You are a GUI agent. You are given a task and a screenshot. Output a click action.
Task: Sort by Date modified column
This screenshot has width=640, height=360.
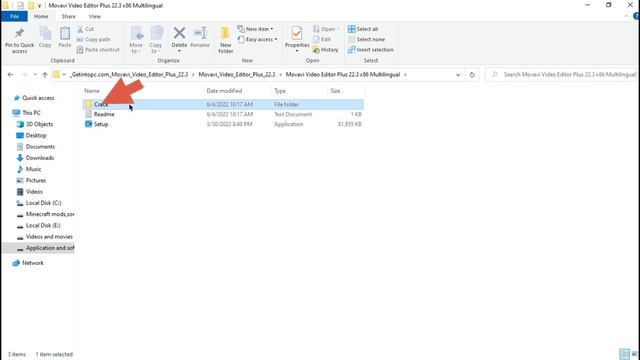[224, 91]
